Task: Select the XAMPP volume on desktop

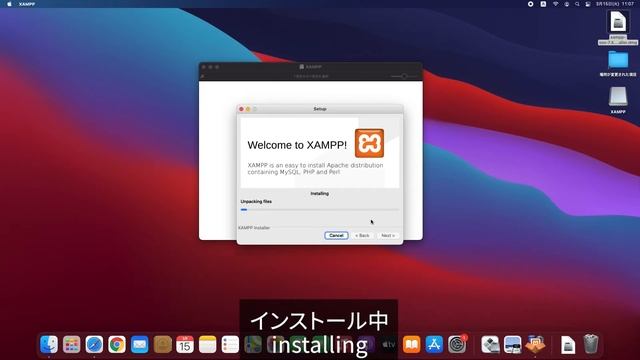Action: [618, 97]
